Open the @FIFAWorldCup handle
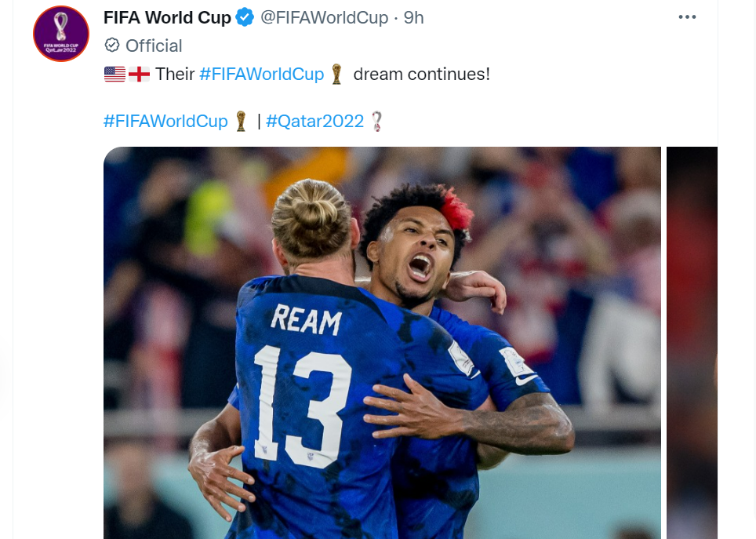Viewport: 756px width, 539px height. (x=325, y=17)
